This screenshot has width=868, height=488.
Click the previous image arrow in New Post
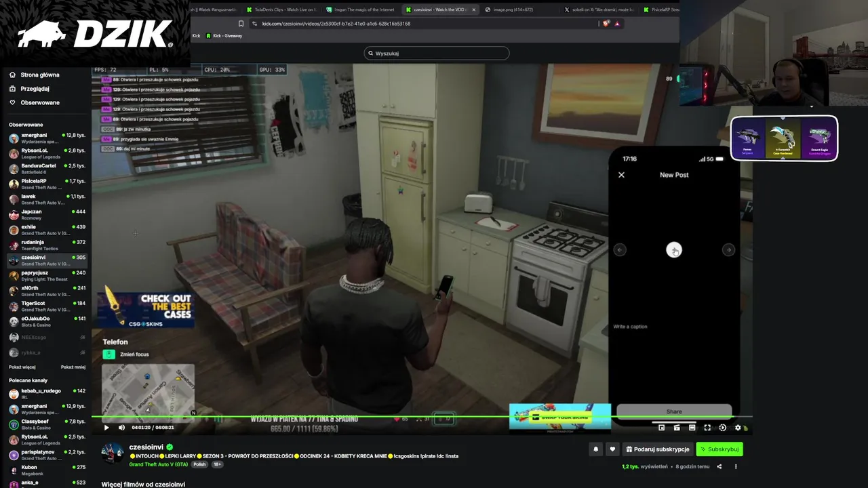click(x=620, y=250)
